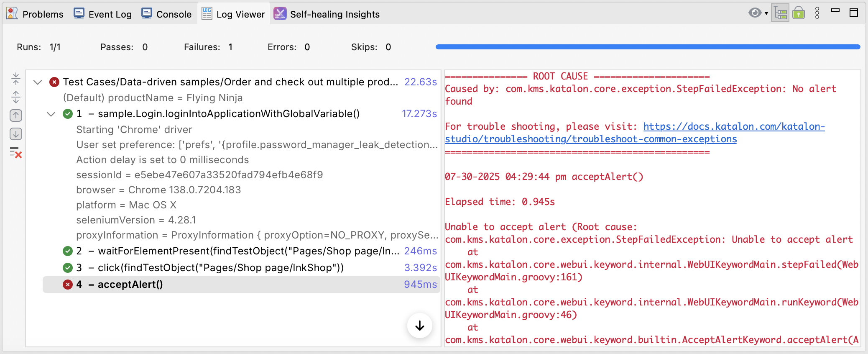This screenshot has height=354, width=868.
Task: Click 'User set preference' log line
Action: (257, 145)
